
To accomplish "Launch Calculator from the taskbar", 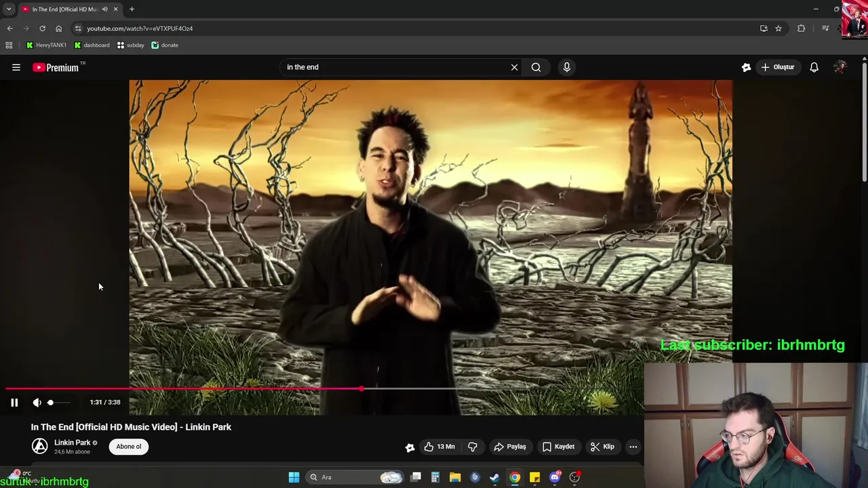I will point(435,477).
